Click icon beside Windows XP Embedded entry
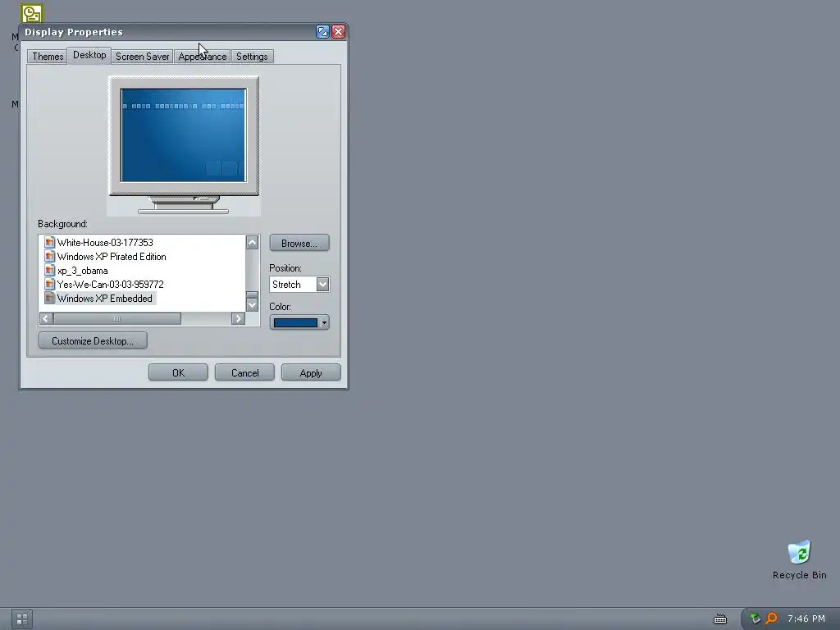This screenshot has width=840, height=630. [x=50, y=298]
